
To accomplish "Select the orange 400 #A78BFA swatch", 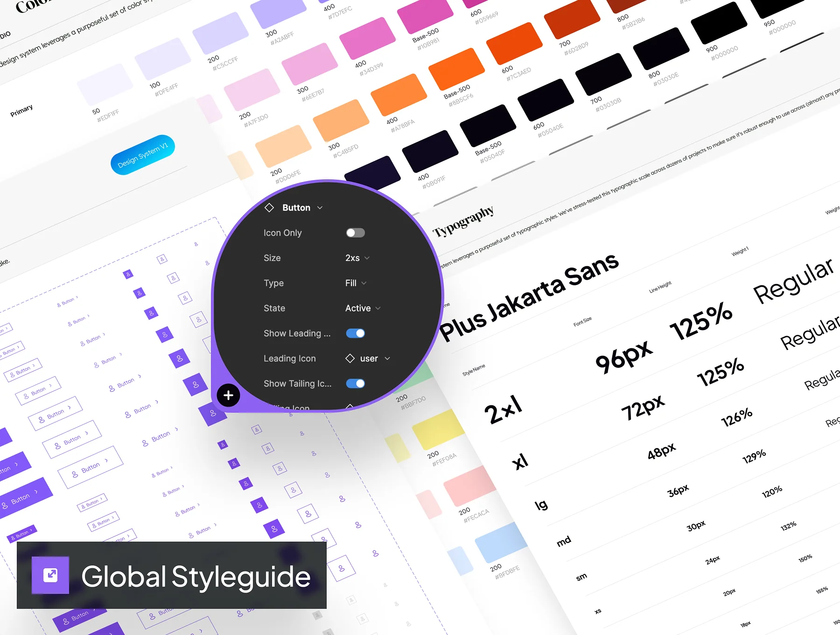I will point(399,95).
